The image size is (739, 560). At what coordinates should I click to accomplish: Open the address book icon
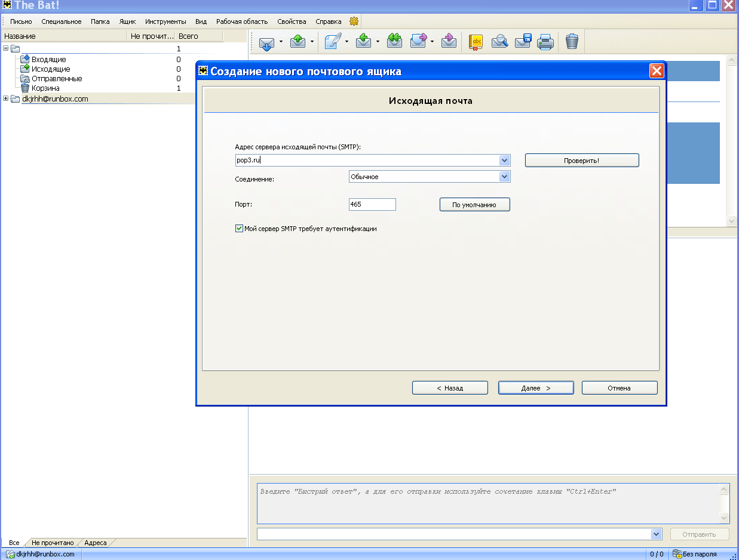[476, 42]
